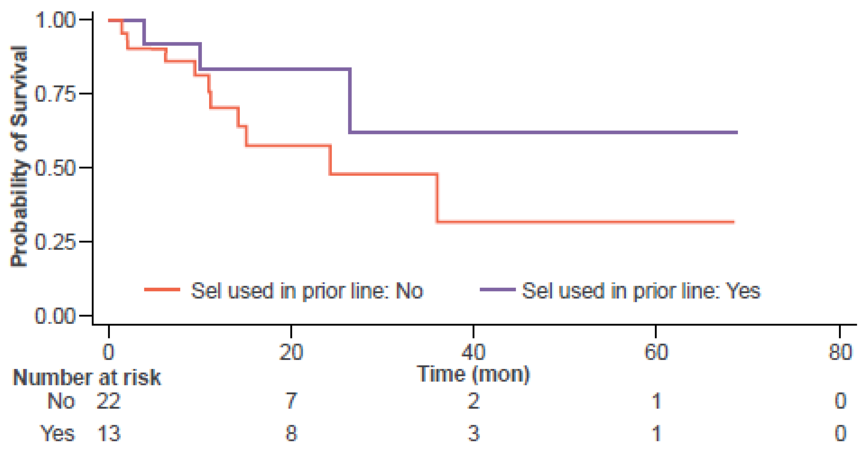
Task: Click the 0.75 y-axis tick label
Action: click(x=55, y=94)
